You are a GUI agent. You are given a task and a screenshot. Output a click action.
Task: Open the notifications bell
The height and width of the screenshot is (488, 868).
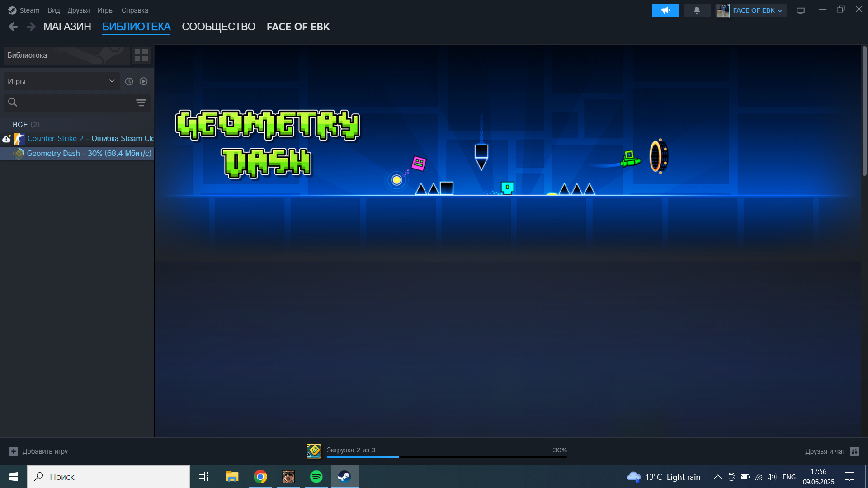(x=697, y=10)
